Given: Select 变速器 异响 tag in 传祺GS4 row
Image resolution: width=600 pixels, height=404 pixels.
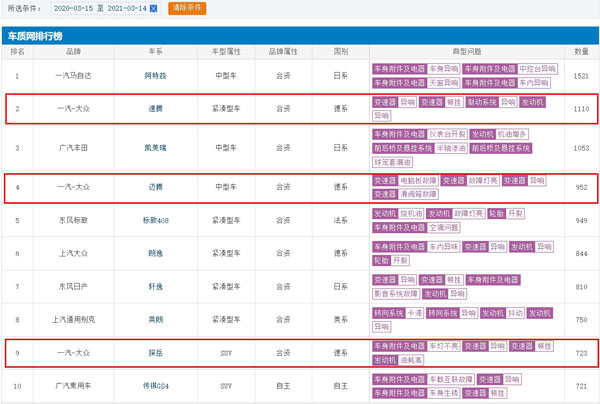Looking at the screenshot, I should point(499,380).
